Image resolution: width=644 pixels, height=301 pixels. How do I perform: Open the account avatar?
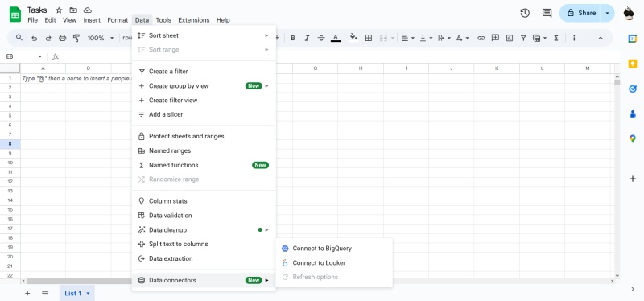point(629,13)
